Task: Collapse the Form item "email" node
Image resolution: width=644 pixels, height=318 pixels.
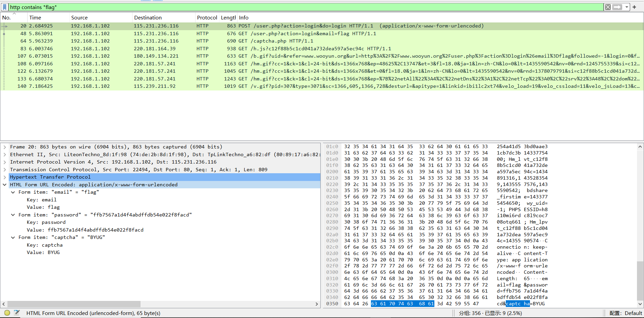Action: click(x=13, y=192)
